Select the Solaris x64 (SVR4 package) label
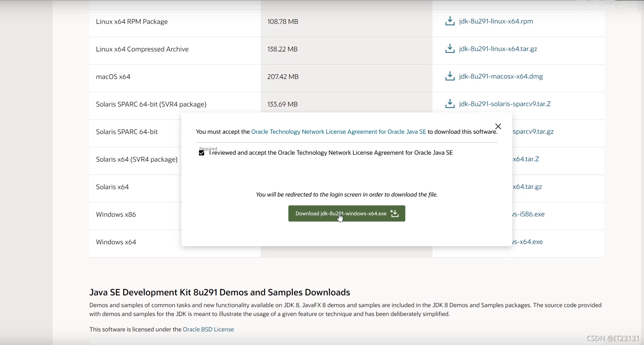644x345 pixels. (x=137, y=159)
